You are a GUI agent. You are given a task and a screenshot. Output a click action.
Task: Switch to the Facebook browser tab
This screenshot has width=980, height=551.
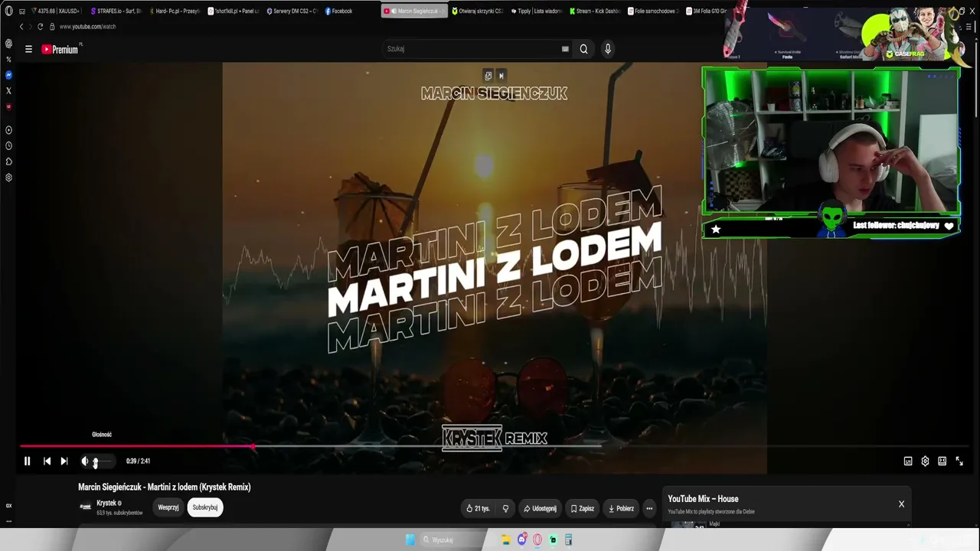(x=350, y=11)
